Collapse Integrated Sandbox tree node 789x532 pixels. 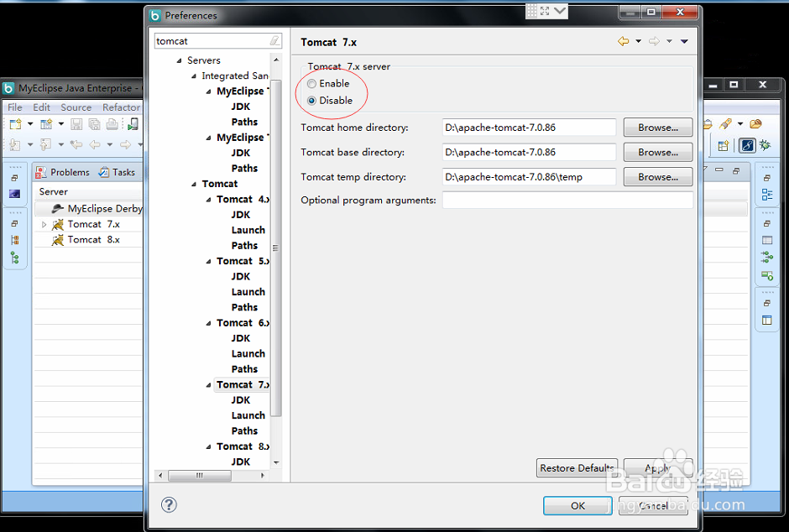(x=194, y=76)
